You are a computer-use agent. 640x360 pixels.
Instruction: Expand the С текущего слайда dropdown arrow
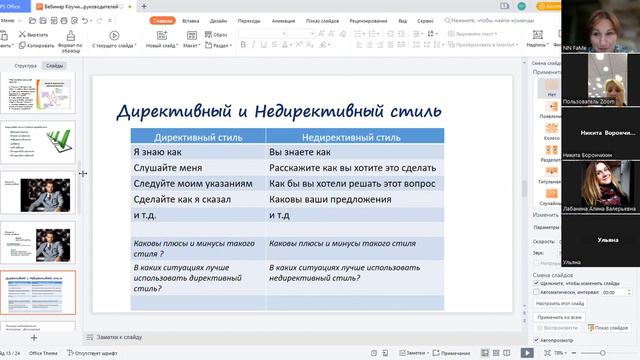pos(135,46)
